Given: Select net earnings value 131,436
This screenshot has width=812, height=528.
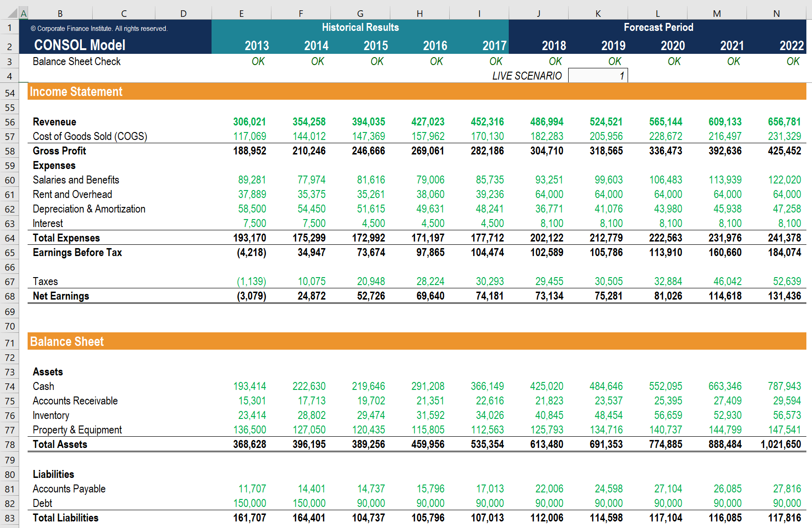Looking at the screenshot, I should 784,296.
